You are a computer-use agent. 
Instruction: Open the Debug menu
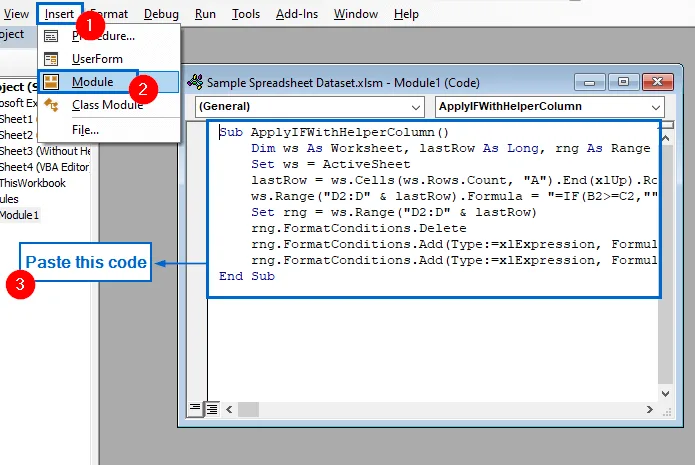pyautogui.click(x=161, y=14)
